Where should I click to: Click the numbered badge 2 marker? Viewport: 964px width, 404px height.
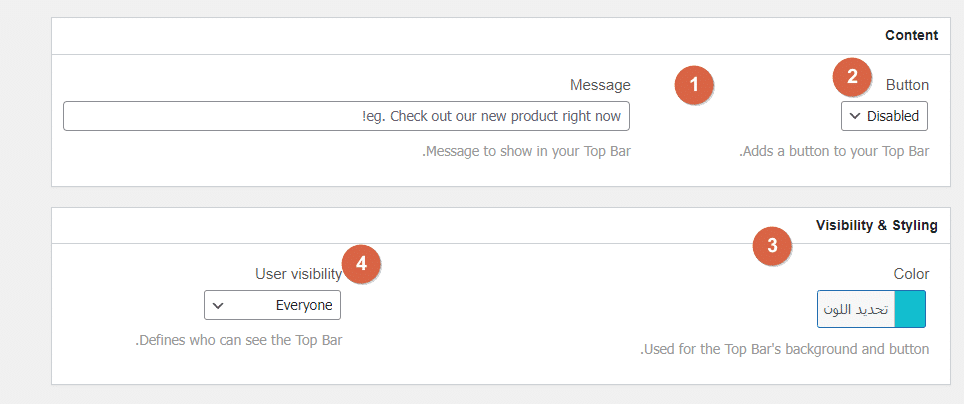(853, 75)
